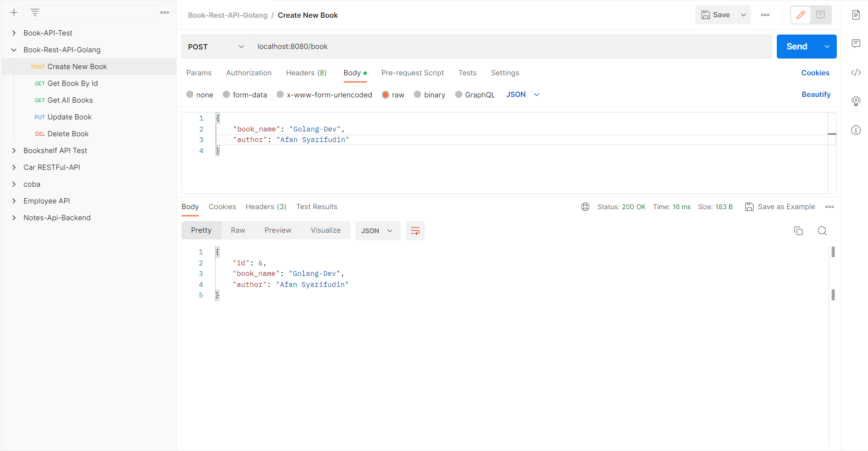The height and width of the screenshot is (451, 868).
Task: Open the Tests tab
Action: (x=468, y=73)
